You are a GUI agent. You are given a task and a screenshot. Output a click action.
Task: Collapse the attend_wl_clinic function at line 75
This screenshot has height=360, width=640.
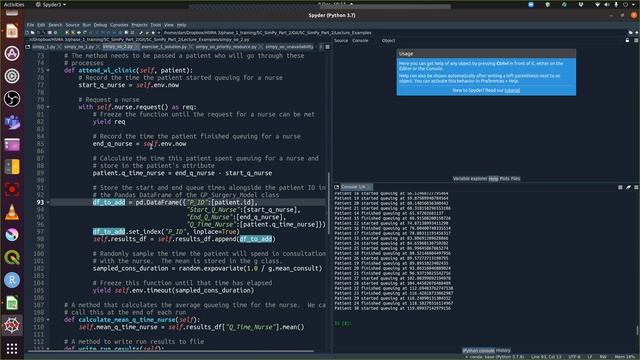(48, 70)
